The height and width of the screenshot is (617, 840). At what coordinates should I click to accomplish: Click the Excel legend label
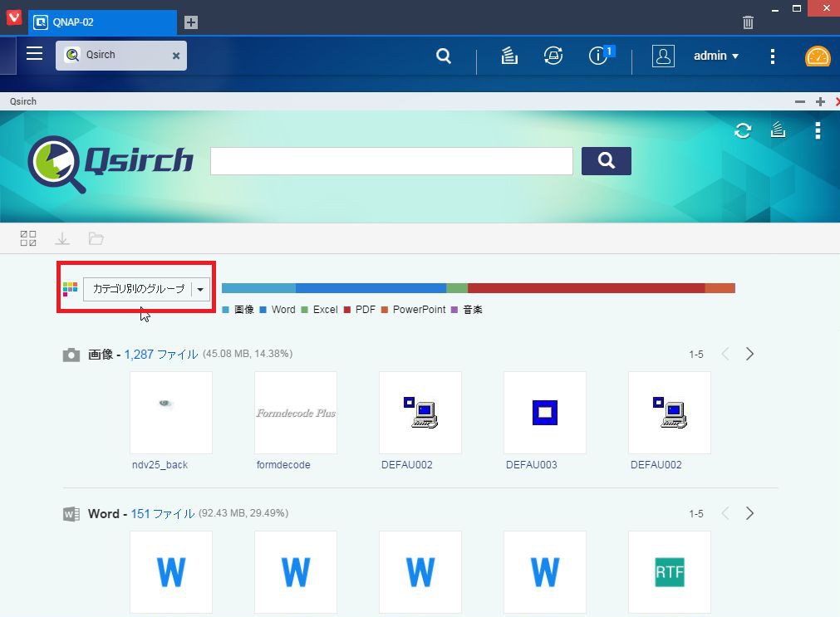(x=325, y=310)
